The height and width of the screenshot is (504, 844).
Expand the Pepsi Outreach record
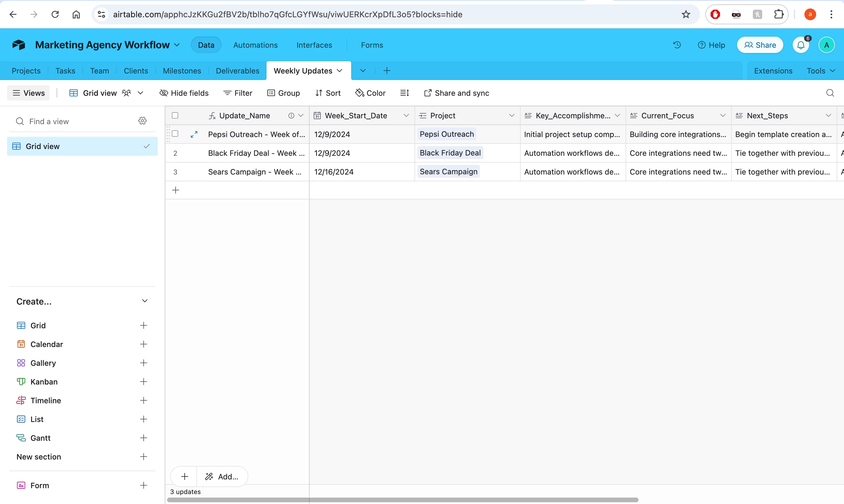click(194, 134)
